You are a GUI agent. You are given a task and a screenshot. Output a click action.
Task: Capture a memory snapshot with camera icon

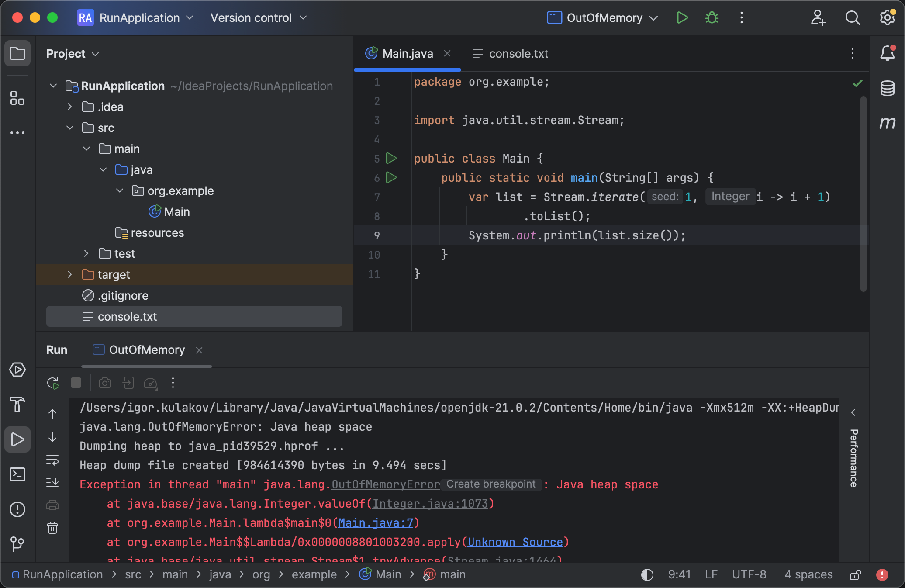(x=104, y=383)
